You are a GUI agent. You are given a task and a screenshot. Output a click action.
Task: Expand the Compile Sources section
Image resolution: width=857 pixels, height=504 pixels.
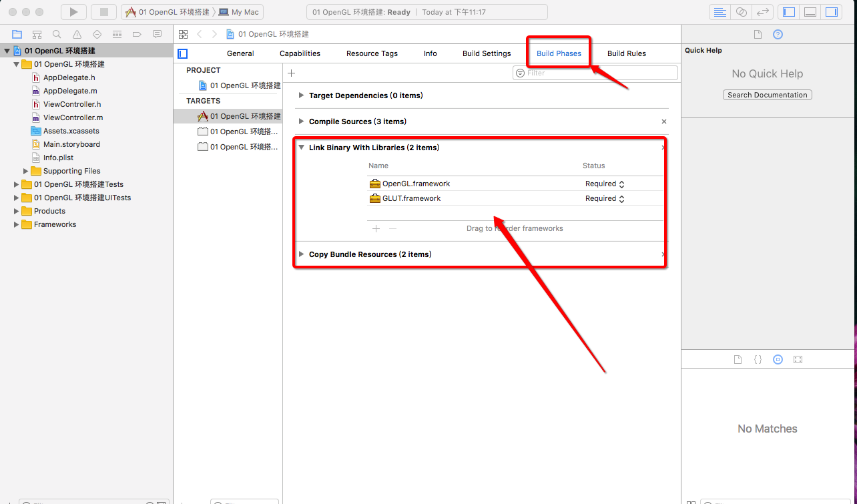[x=302, y=121]
